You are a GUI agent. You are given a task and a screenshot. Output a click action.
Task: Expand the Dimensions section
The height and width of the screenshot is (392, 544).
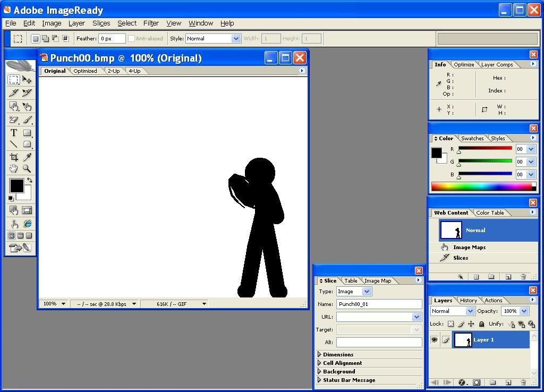(x=338, y=354)
